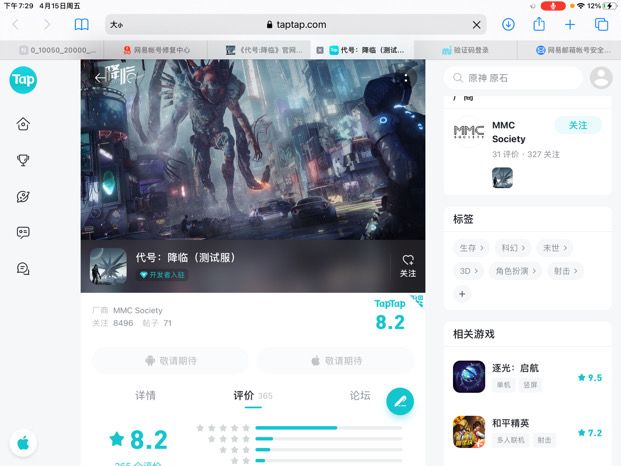Switch to the 网易邮箱帐号安全 tab
The width and height of the screenshot is (621, 466).
click(570, 50)
